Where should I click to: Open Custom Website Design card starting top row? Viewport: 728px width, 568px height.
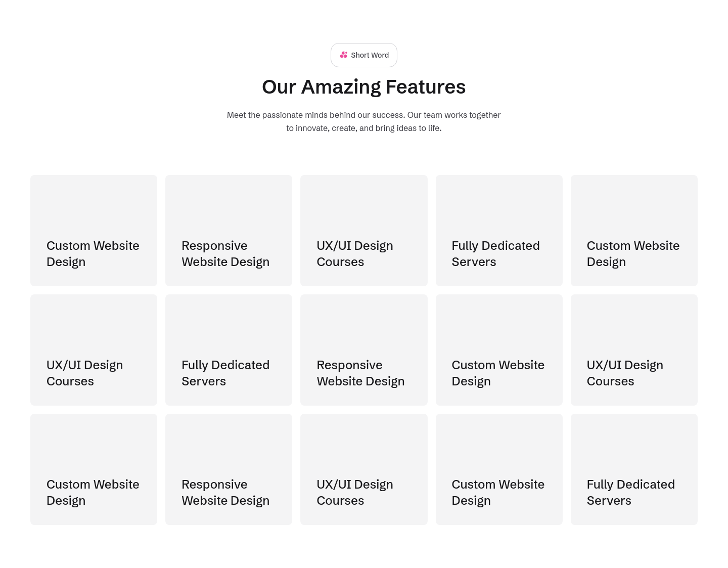tap(94, 231)
